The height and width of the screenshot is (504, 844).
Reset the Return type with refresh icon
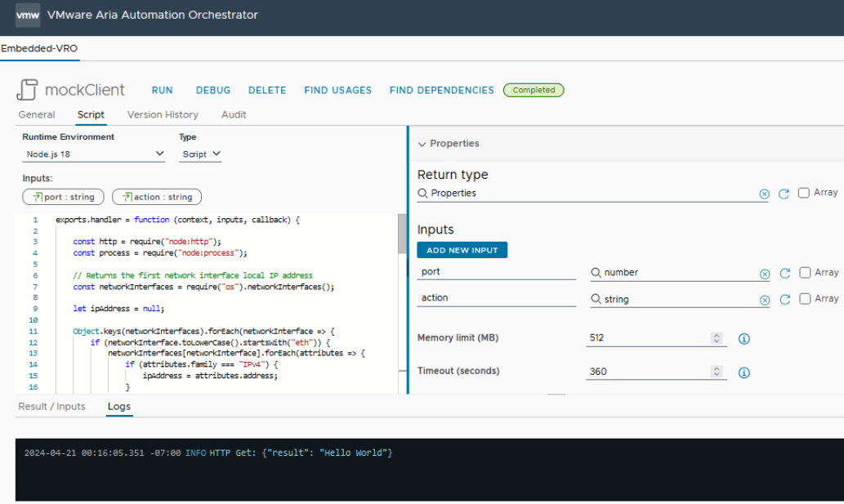(x=784, y=194)
